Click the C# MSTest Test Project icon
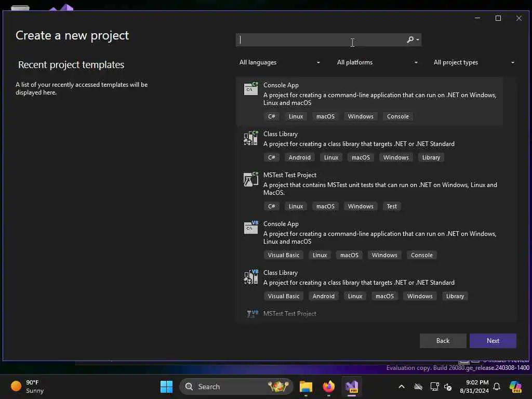The width and height of the screenshot is (532, 399). (251, 179)
